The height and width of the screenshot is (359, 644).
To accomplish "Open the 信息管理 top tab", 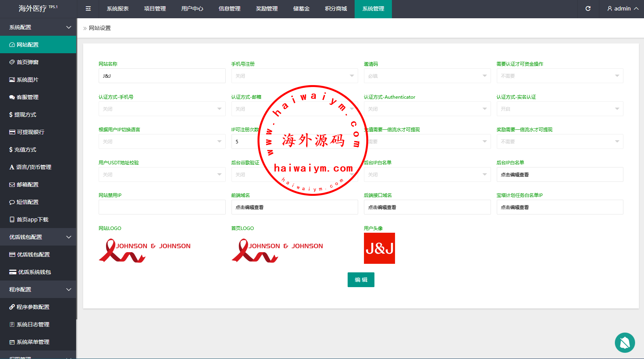I will [x=230, y=9].
